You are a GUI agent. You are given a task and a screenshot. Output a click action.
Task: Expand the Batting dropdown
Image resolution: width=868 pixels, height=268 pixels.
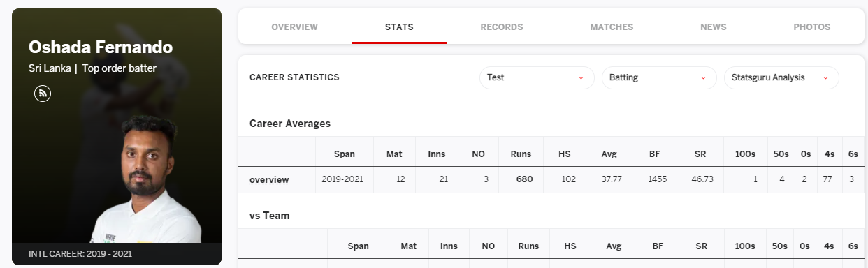tap(659, 77)
